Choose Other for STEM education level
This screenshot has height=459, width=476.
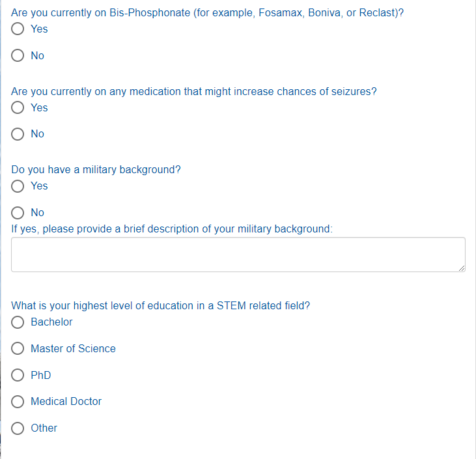[x=18, y=428]
